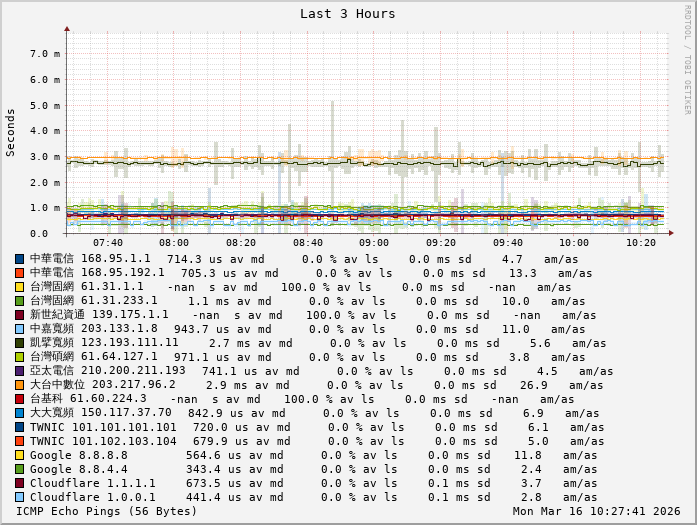The image size is (697, 525).
Task: Click the lime swatch for 61.64.127.1
Action: [19, 357]
